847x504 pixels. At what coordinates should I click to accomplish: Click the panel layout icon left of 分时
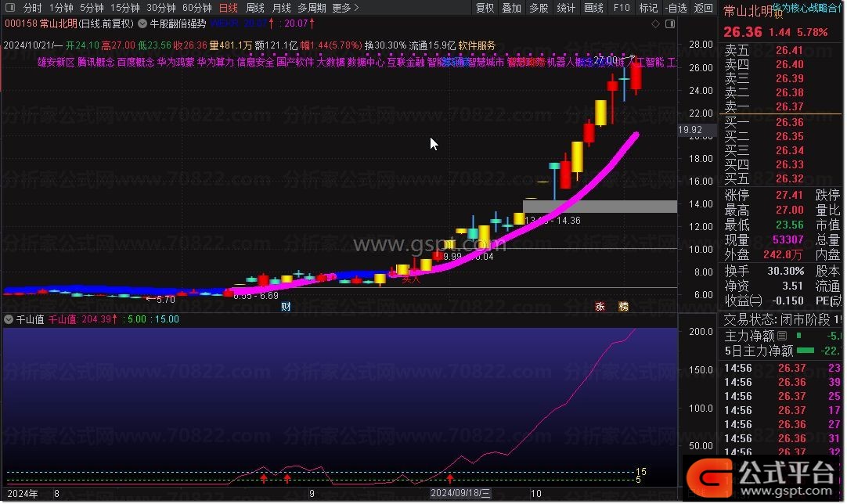9,8
